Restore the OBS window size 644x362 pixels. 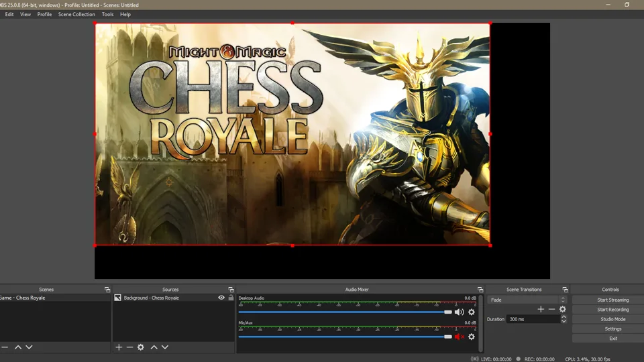[x=627, y=5]
